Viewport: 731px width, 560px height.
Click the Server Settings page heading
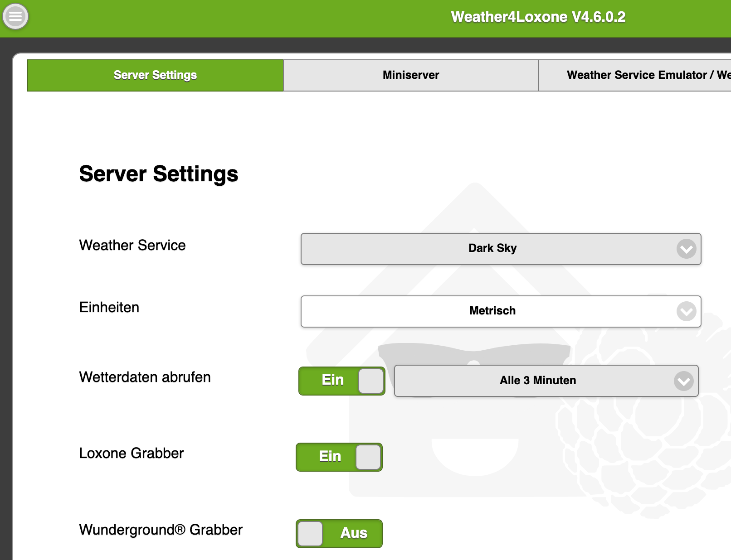tap(159, 174)
